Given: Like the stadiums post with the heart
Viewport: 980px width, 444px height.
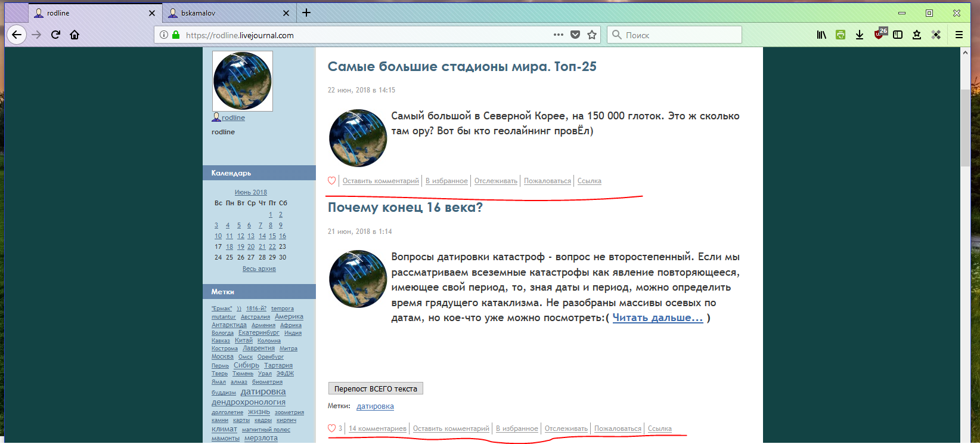Looking at the screenshot, I should (x=332, y=181).
